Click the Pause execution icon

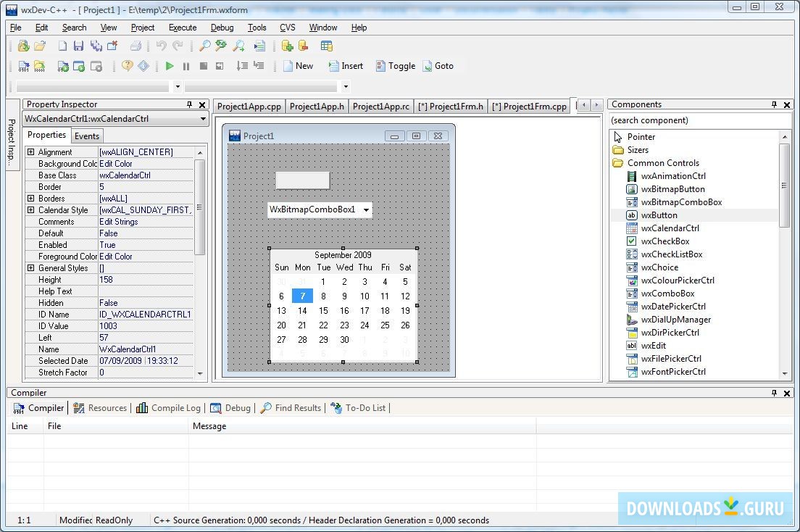186,66
